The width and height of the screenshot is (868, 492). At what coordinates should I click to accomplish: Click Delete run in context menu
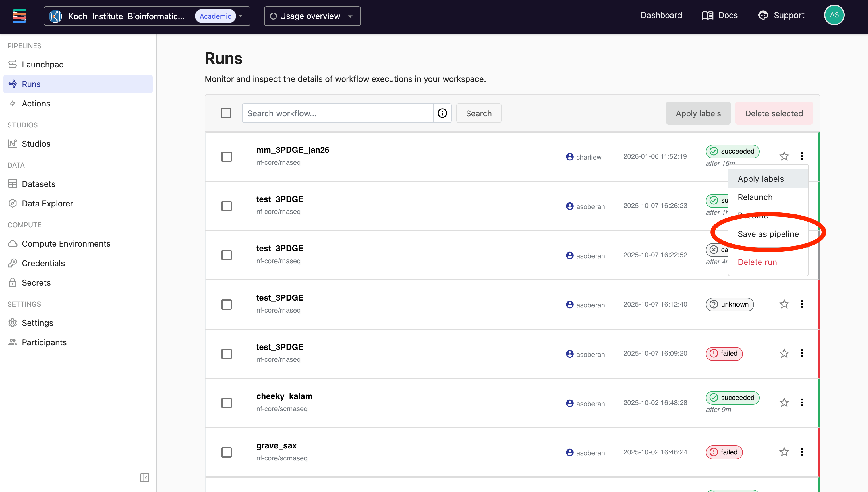757,262
